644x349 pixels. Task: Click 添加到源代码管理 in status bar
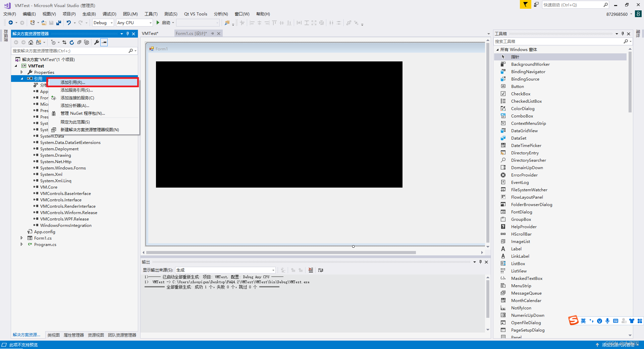(618, 345)
